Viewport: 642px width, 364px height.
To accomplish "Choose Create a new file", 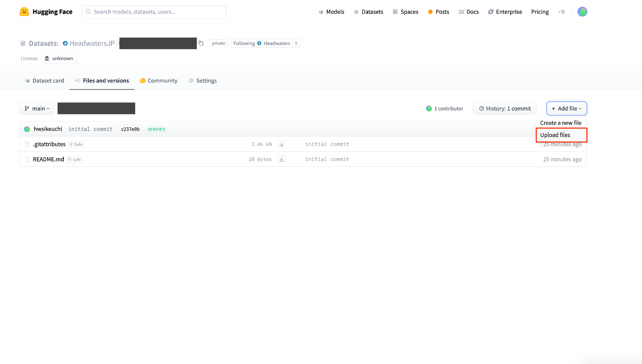I will [561, 123].
